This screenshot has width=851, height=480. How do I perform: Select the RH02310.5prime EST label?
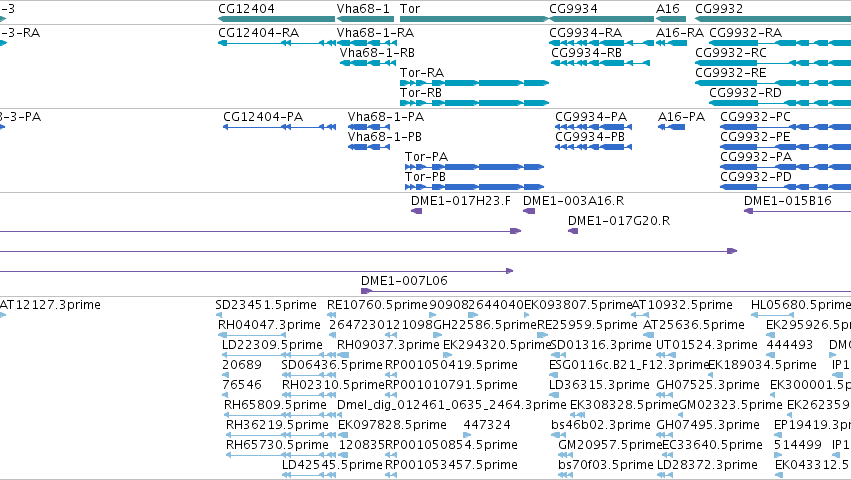click(x=333, y=385)
